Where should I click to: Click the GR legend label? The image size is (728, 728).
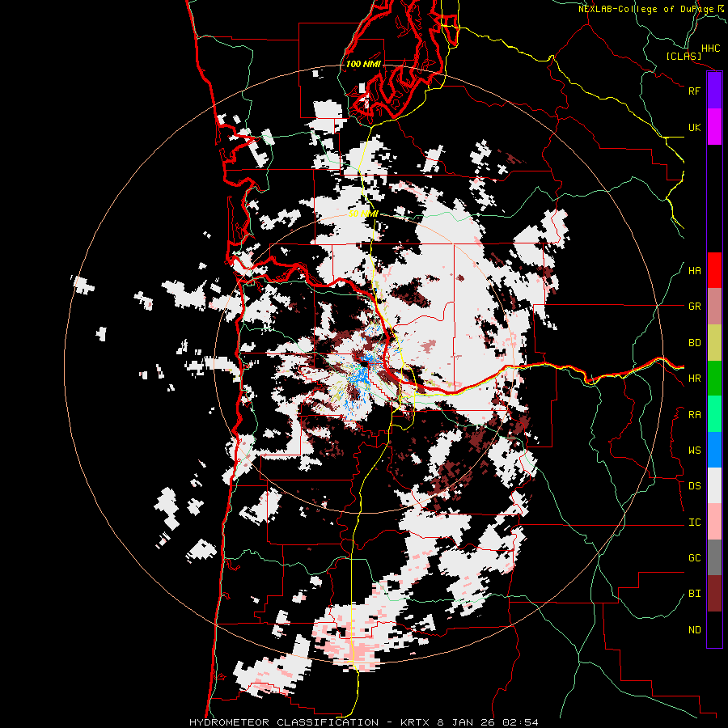(x=694, y=307)
